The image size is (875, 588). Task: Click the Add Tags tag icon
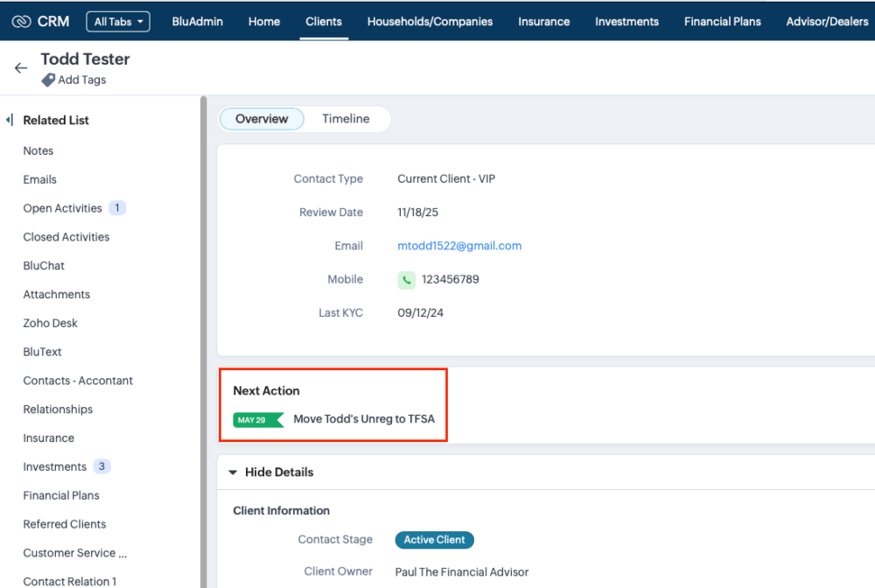coord(48,80)
